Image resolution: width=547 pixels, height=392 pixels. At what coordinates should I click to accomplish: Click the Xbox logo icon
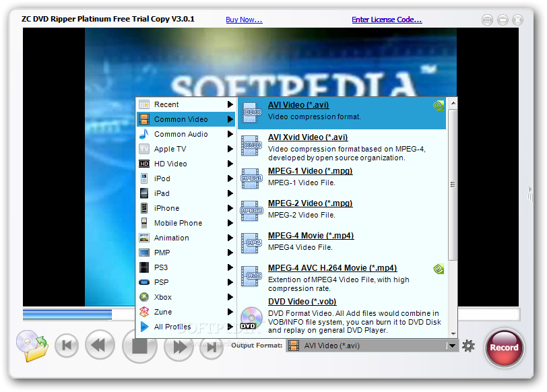pyautogui.click(x=144, y=297)
